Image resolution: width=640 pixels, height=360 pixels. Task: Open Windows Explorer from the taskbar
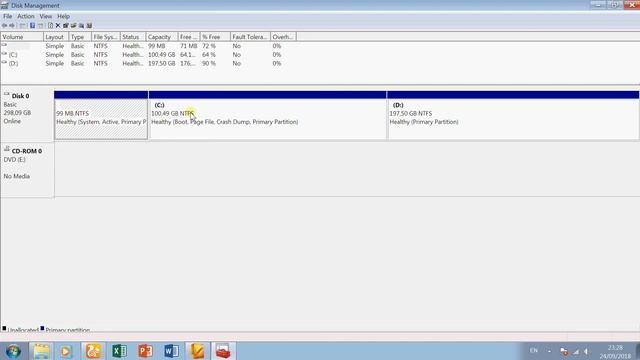click(41, 351)
